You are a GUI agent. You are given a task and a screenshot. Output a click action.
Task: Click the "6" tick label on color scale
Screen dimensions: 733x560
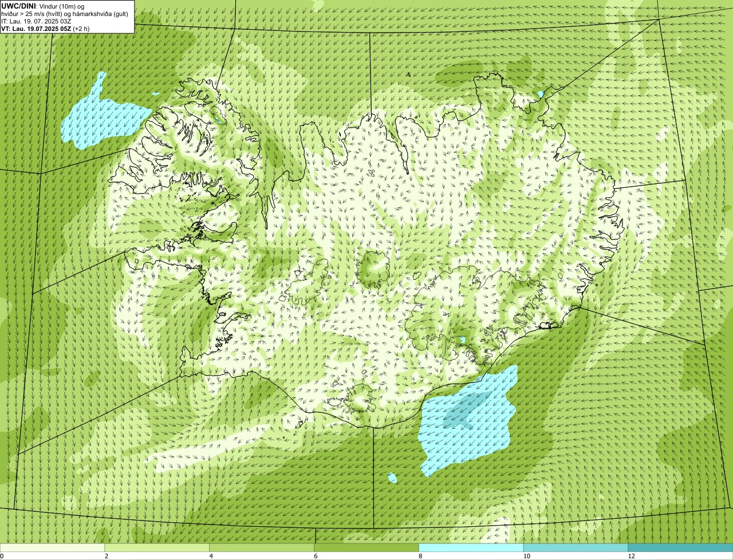(316, 556)
